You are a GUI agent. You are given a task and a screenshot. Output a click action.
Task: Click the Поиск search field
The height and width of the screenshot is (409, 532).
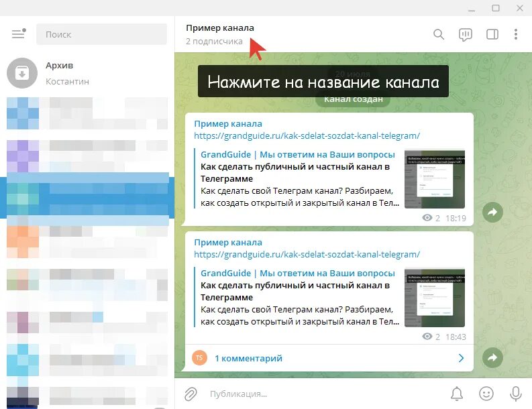coord(101,34)
